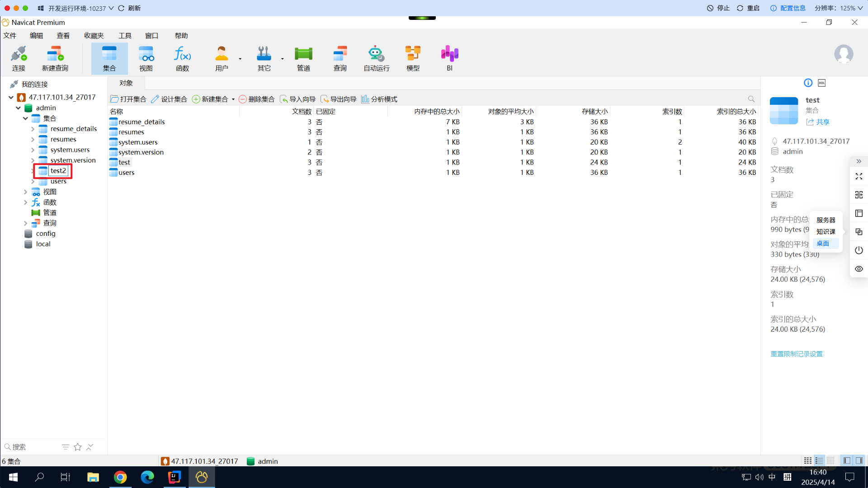Click the 共享 share link
This screenshot has height=488, width=868.
[818, 122]
